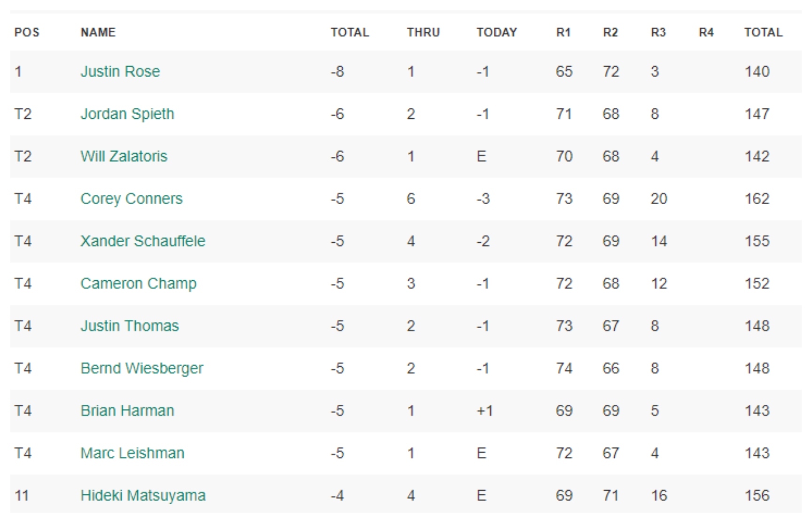Open Brian Harman player link

127,411
